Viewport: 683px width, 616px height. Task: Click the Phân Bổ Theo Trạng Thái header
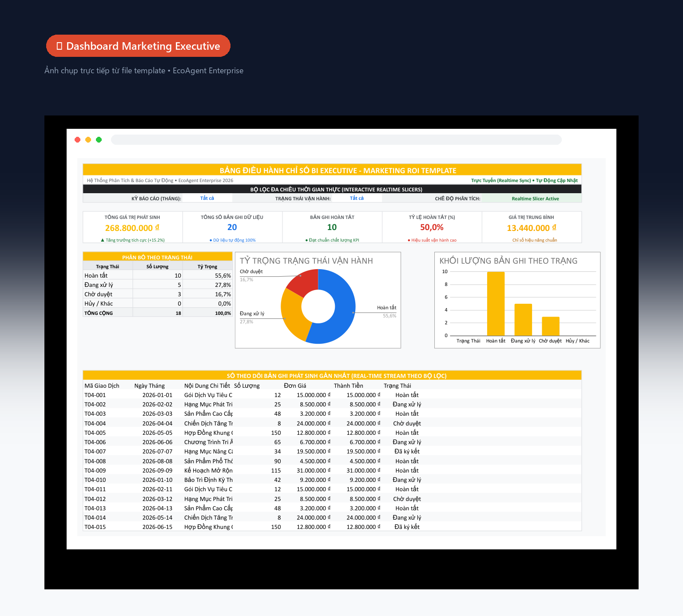click(158, 257)
